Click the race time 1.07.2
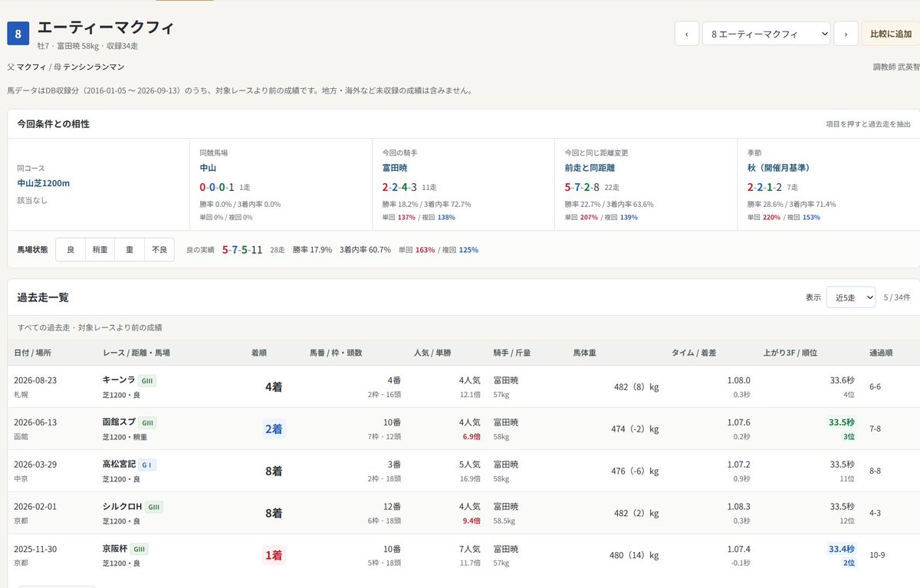The height and width of the screenshot is (588, 920). 738,465
